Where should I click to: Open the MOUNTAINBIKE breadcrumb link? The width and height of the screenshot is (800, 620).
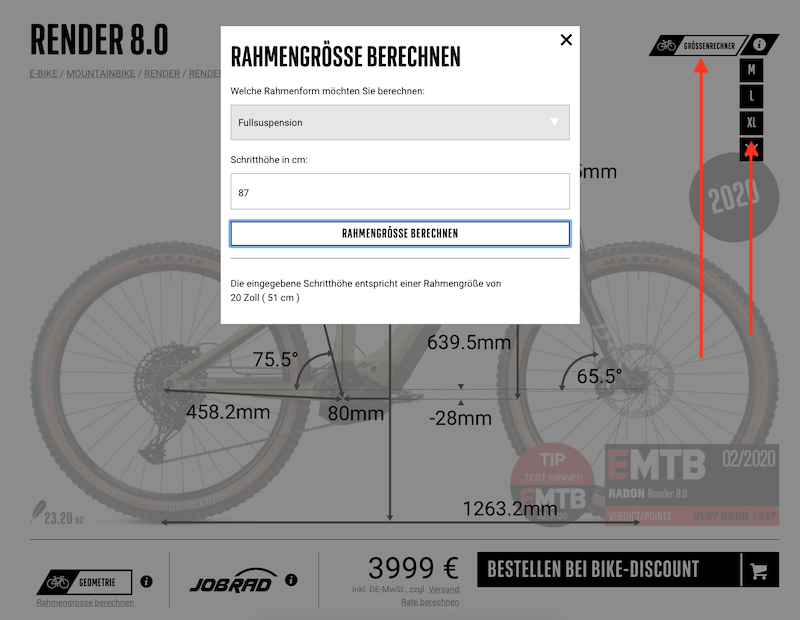click(x=101, y=74)
